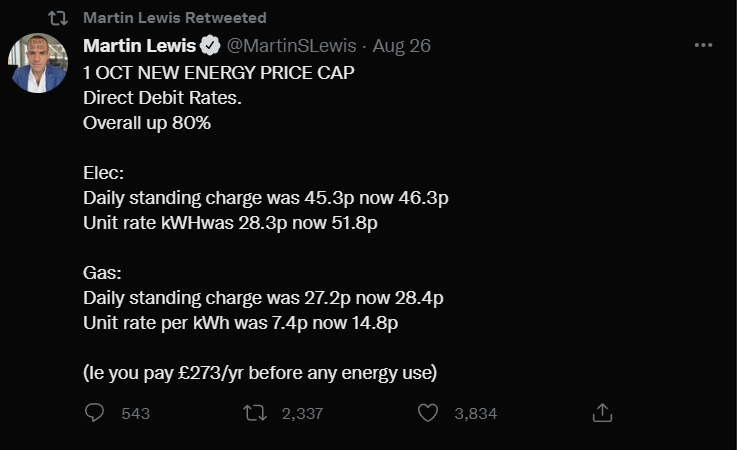The height and width of the screenshot is (450, 737).
Task: Click the £273/yr line in the tweet
Action: pos(260,373)
